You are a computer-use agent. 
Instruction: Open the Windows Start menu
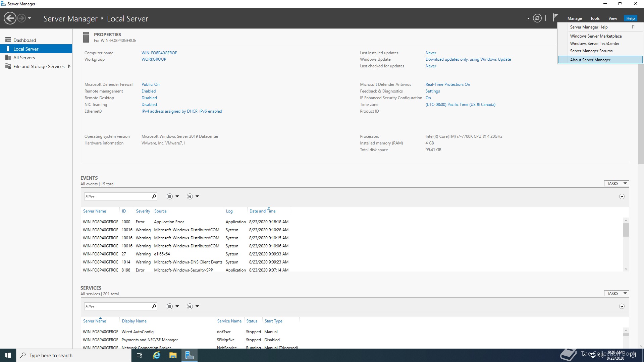(x=8, y=355)
